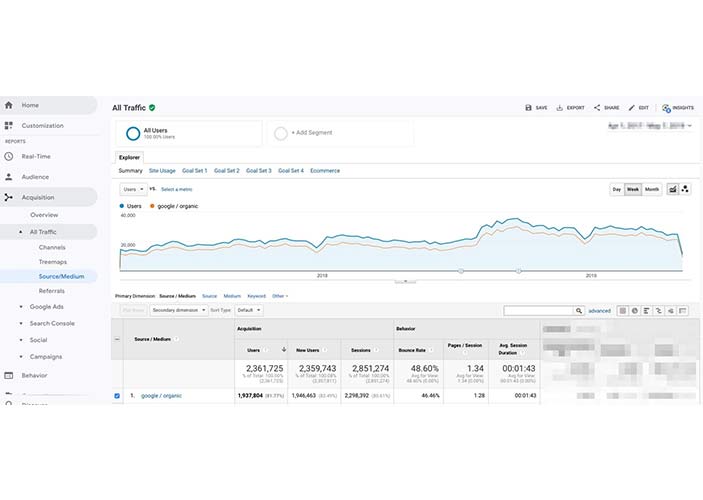Switch to the Pivot table view icon
The image size is (703, 500).
683,310
